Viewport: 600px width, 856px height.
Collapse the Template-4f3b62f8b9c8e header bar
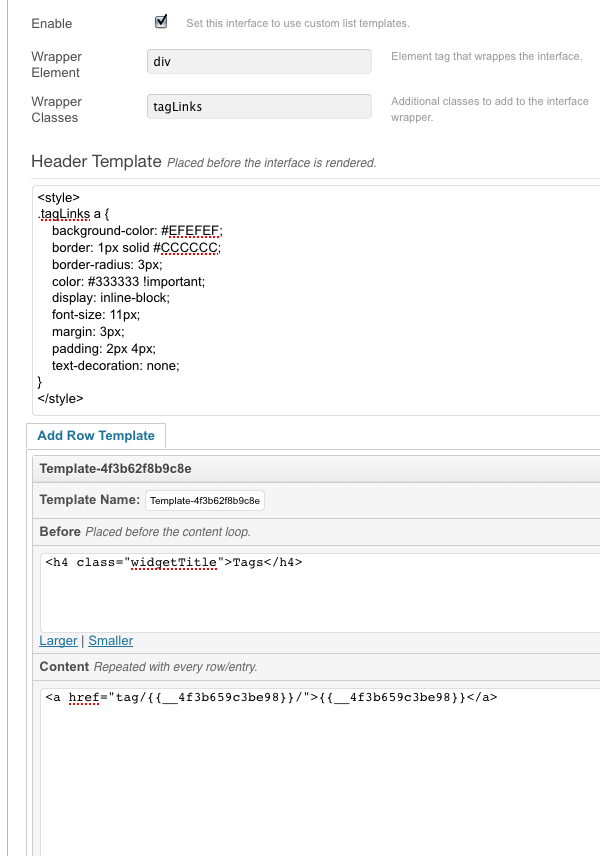(317, 468)
